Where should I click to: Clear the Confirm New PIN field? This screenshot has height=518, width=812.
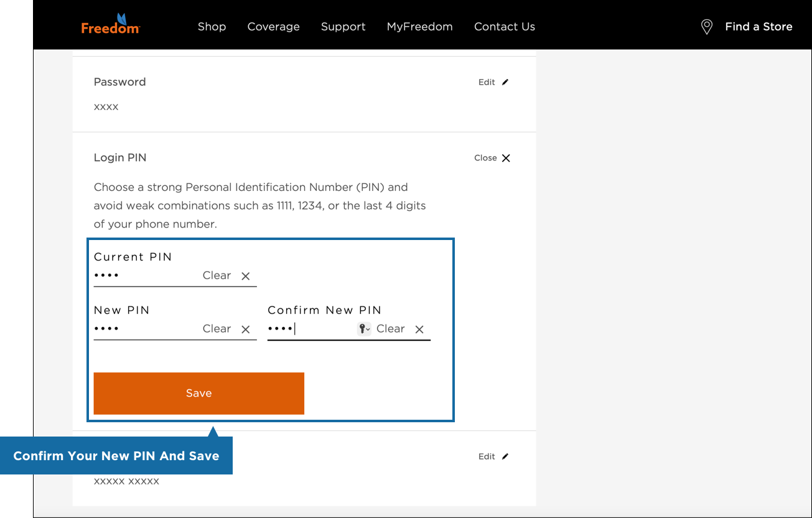[x=391, y=329]
